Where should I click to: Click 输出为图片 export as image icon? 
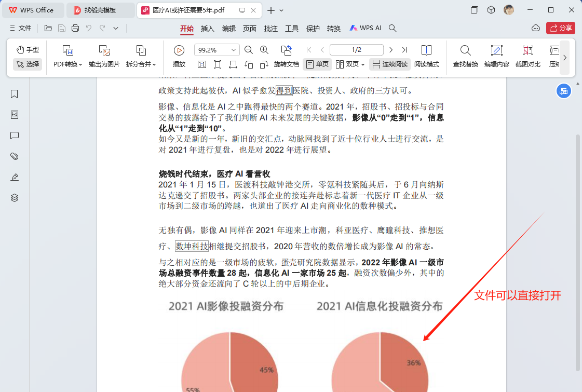(x=104, y=50)
